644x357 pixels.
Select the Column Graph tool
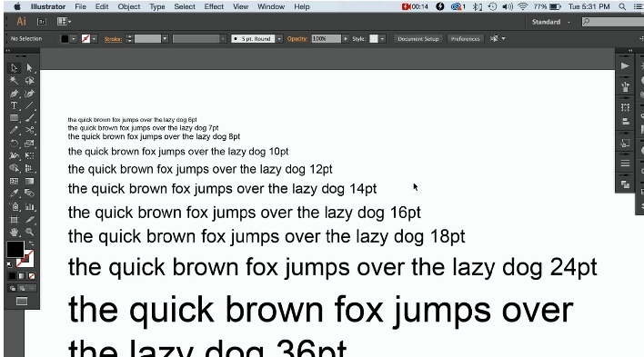click(x=29, y=207)
